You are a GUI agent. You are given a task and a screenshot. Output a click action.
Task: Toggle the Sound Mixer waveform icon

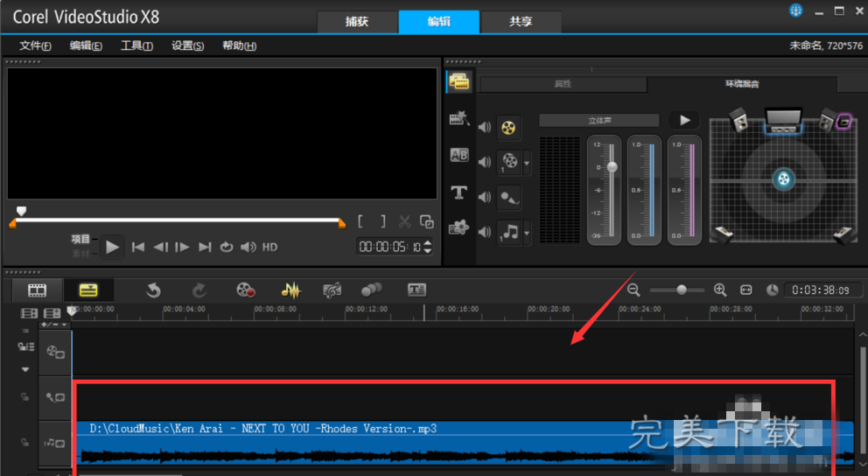[290, 290]
